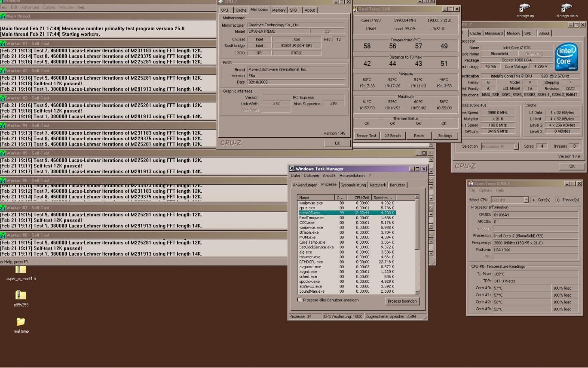Open About tab in right CPU-Z window
The image size is (588, 368).
(544, 33)
